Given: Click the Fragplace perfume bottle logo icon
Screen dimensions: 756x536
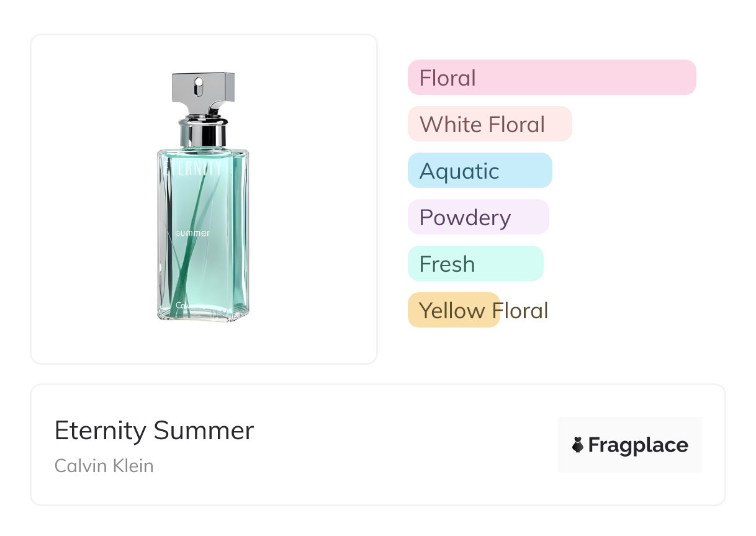Looking at the screenshot, I should (578, 445).
